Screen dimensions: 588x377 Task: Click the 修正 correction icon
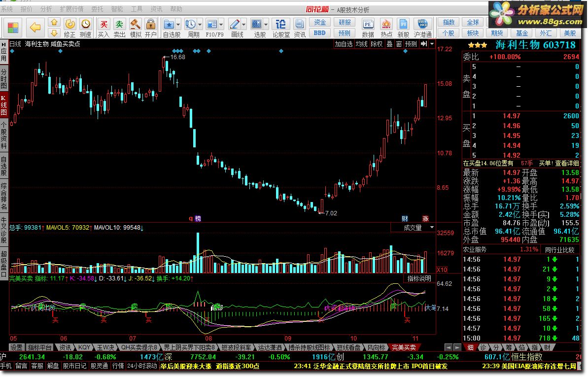click(70, 28)
